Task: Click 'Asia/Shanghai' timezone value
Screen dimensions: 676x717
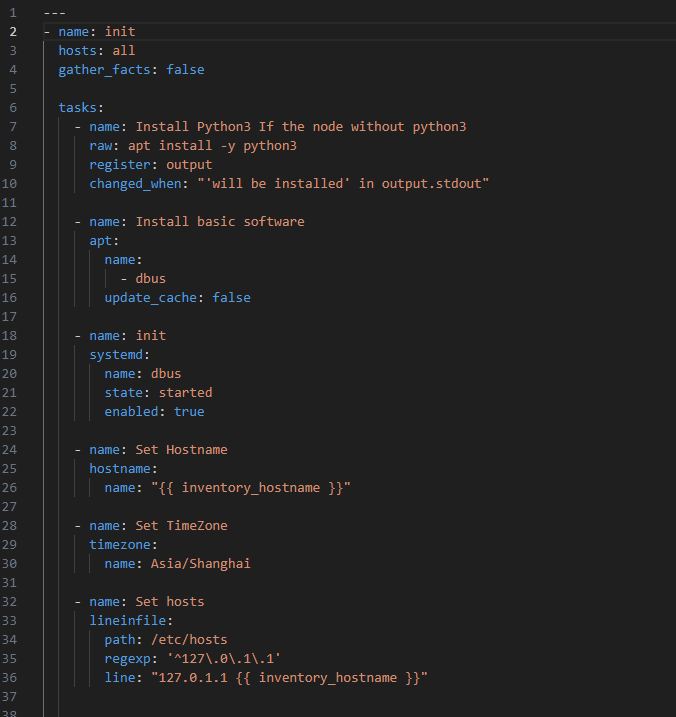Action: pos(201,564)
